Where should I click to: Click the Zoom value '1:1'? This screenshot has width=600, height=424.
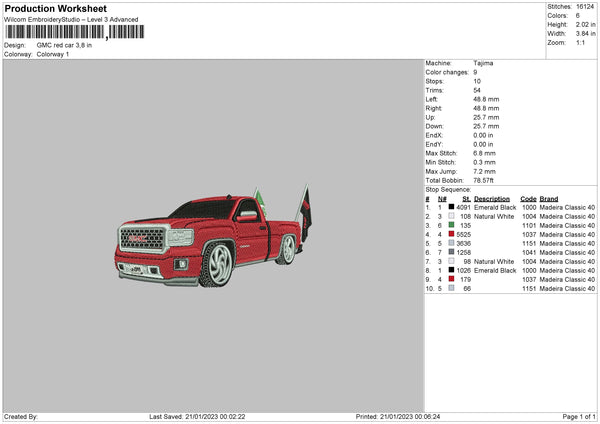[x=580, y=42]
